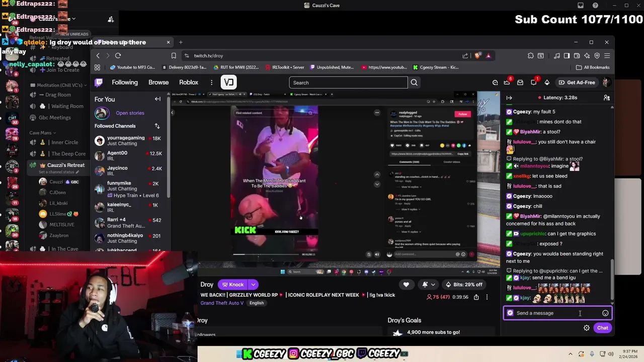The width and height of the screenshot is (644, 362).
Task: Click TikTok video progress bar in stream
Action: pos(266,254)
